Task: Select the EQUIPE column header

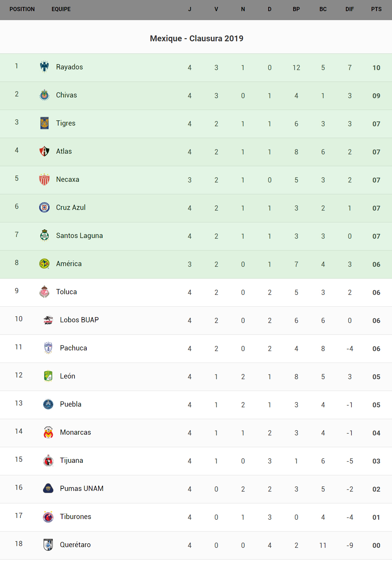Action: tap(61, 9)
